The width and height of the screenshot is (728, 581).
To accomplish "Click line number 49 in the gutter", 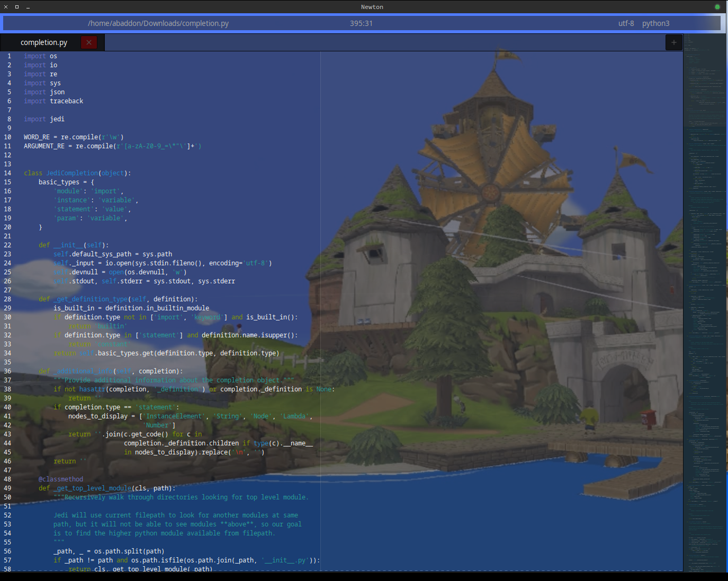I will 7,488.
